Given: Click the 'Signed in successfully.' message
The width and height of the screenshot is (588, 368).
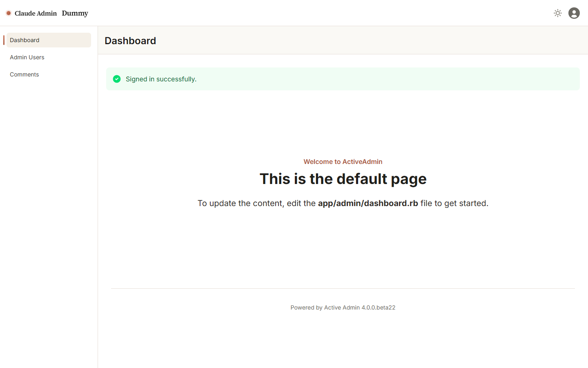Looking at the screenshot, I should click(161, 79).
